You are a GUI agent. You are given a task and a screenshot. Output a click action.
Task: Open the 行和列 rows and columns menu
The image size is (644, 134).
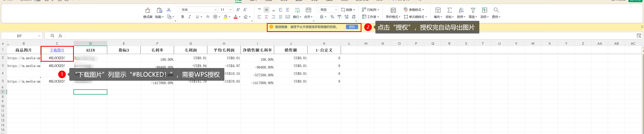[371, 10]
